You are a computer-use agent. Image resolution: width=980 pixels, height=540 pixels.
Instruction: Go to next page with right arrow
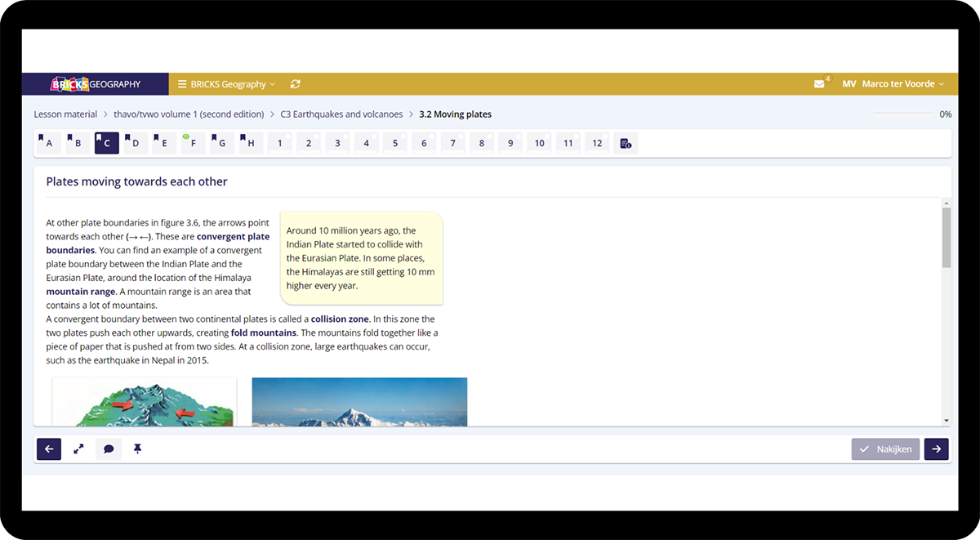click(936, 449)
